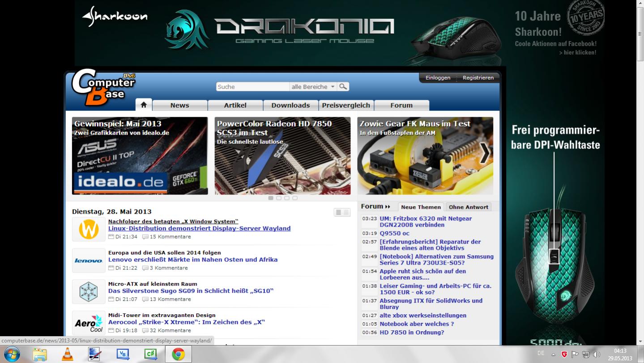The image size is (644, 363).
Task: Click the Registrieren link
Action: [x=478, y=78]
